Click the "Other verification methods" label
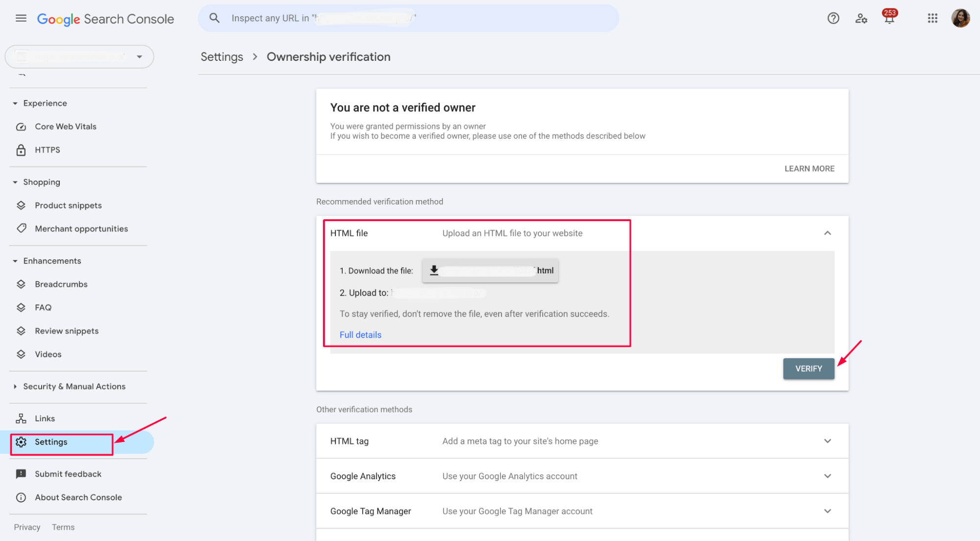Screen dimensions: 980x541 [x=364, y=410]
